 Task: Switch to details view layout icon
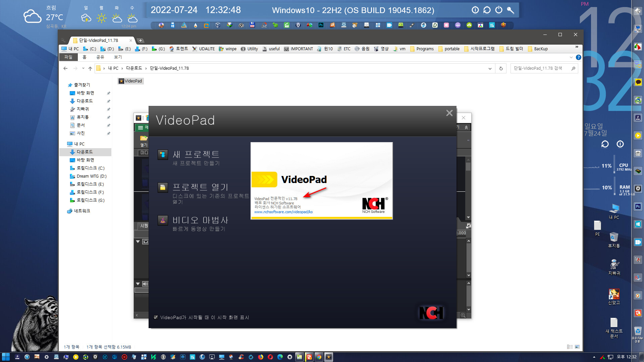(570, 347)
